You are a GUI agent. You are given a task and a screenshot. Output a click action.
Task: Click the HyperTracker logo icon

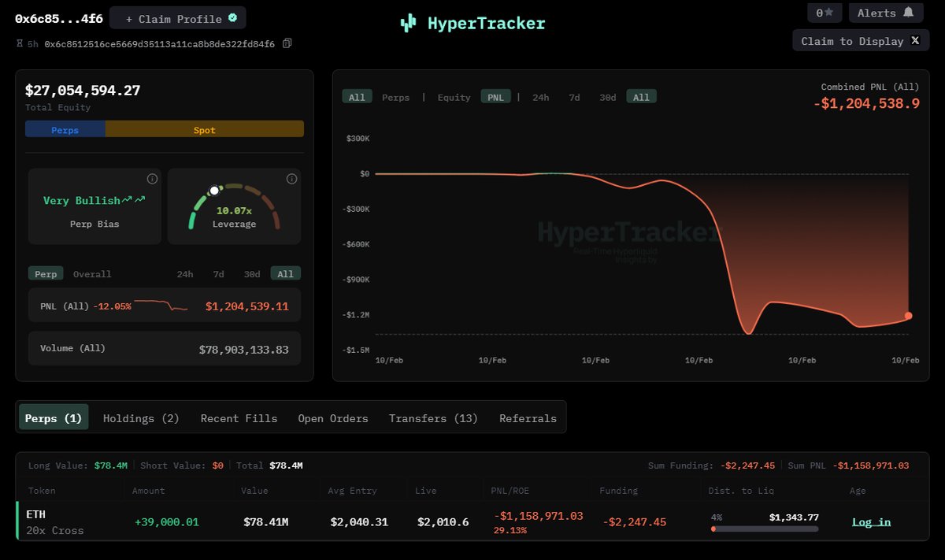408,24
